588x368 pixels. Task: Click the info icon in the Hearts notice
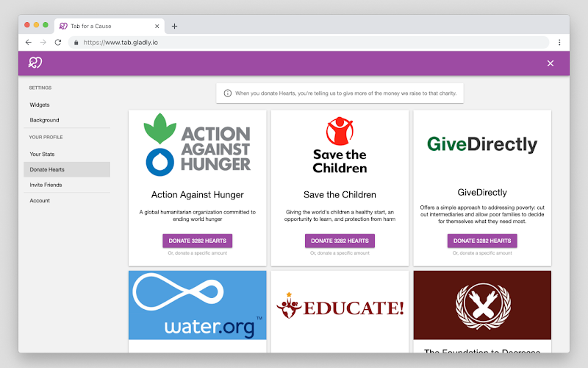pos(228,93)
